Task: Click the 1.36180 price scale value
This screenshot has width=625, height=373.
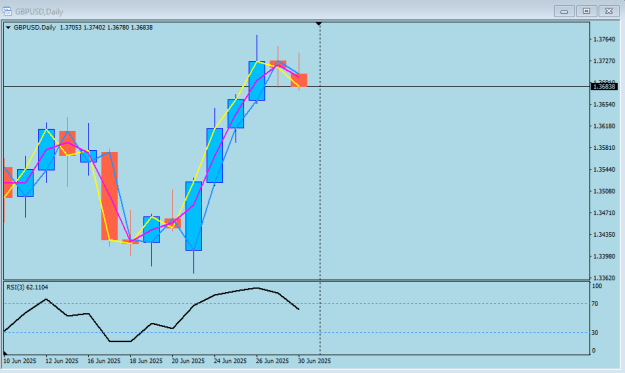Action: 604,126
